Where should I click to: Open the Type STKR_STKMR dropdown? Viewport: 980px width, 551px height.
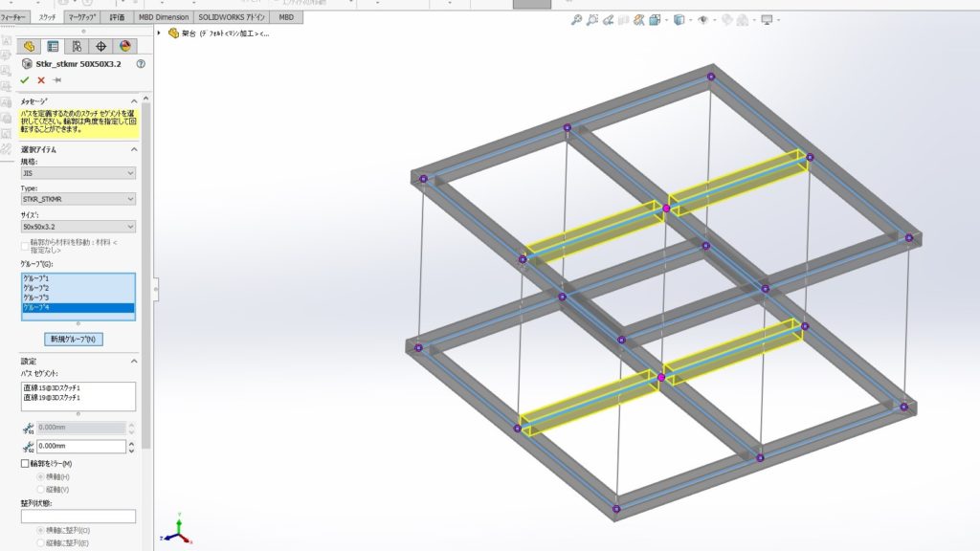[78, 199]
